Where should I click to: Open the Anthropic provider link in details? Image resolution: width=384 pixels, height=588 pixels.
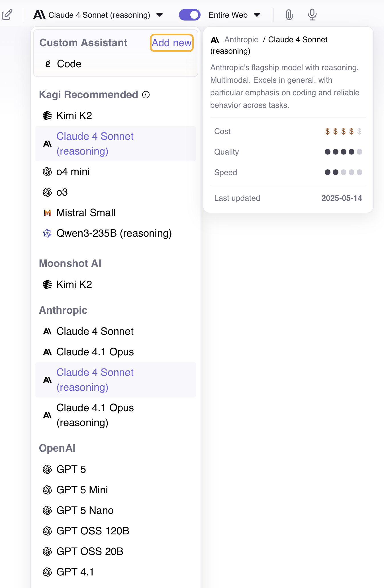241,40
